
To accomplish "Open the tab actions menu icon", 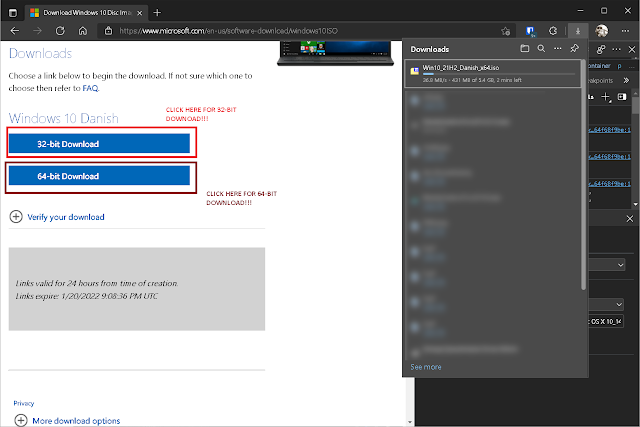I will [13, 13].
